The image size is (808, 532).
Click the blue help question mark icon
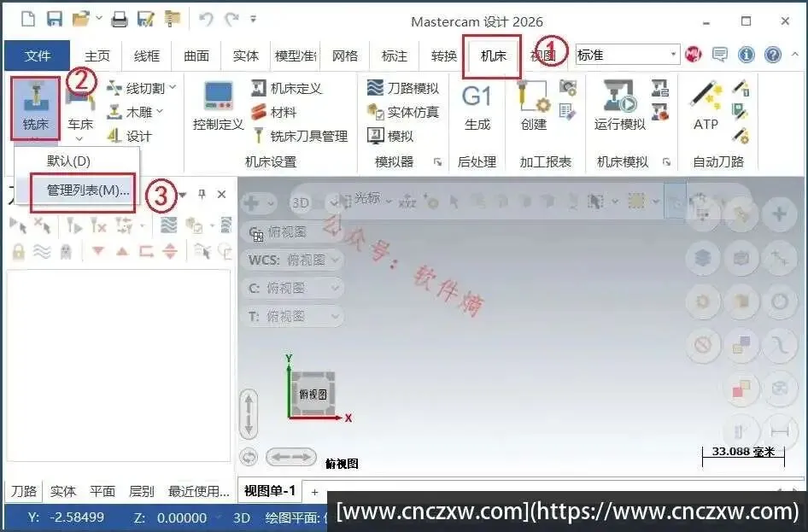pyautogui.click(x=773, y=55)
